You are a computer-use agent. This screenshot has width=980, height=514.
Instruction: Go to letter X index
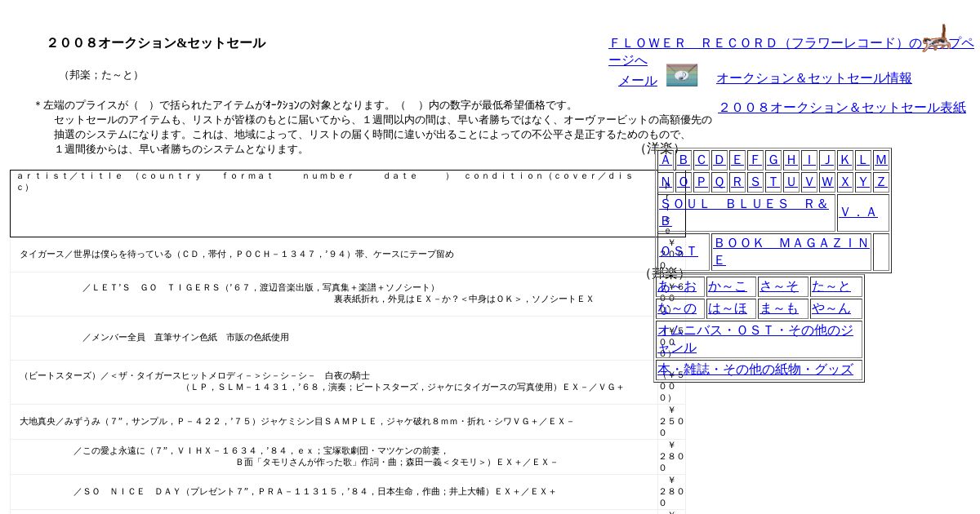(845, 181)
